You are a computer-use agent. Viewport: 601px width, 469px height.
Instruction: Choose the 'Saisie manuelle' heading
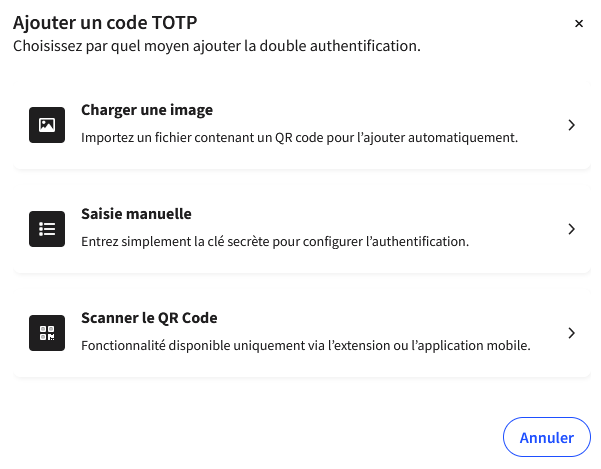click(136, 214)
